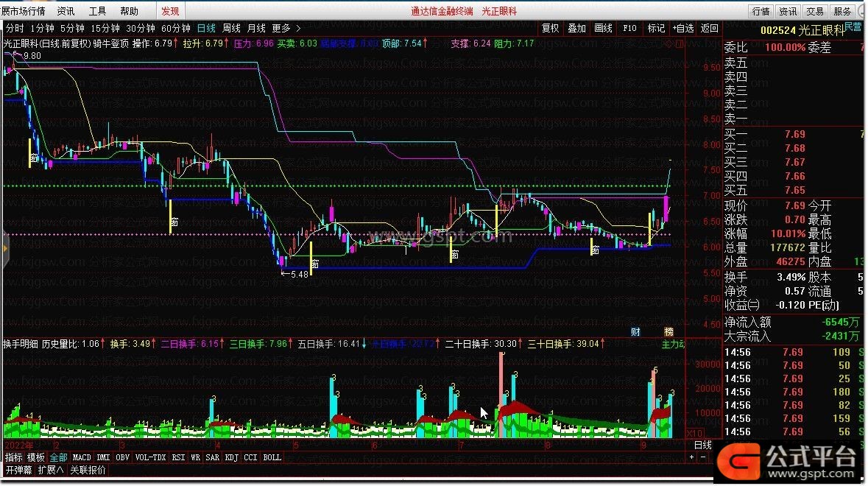This screenshot has width=868, height=486.
Task: Switch to the 5分钟 period tab
Action: (72, 28)
